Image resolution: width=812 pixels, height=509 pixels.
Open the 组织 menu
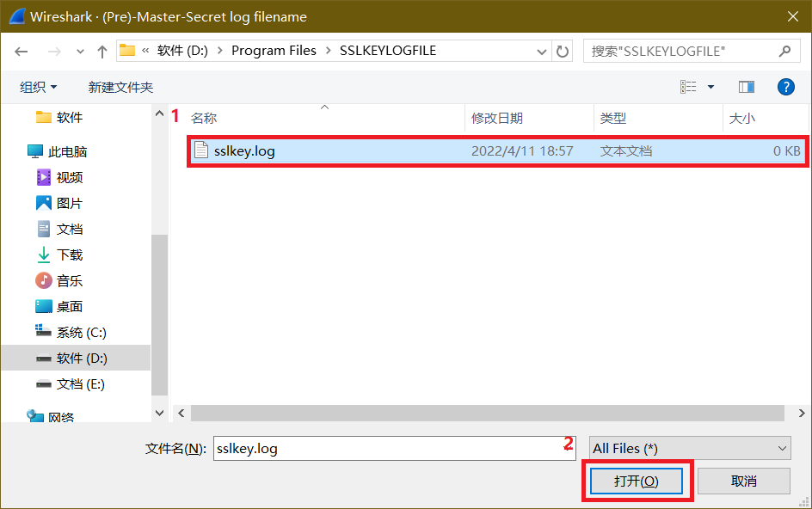(39, 87)
